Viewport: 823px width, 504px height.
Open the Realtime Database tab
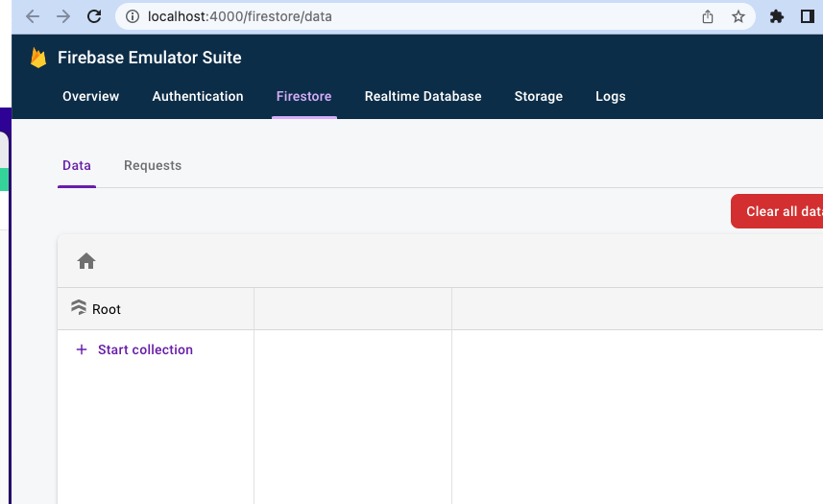pyautogui.click(x=424, y=97)
